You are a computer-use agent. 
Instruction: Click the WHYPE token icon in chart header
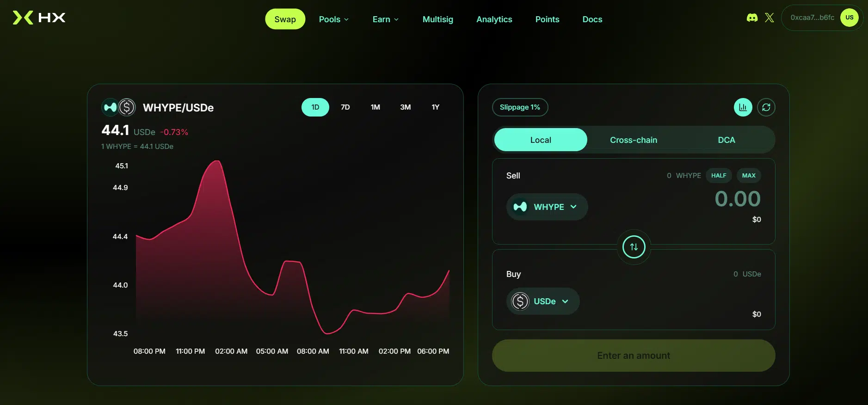[110, 107]
